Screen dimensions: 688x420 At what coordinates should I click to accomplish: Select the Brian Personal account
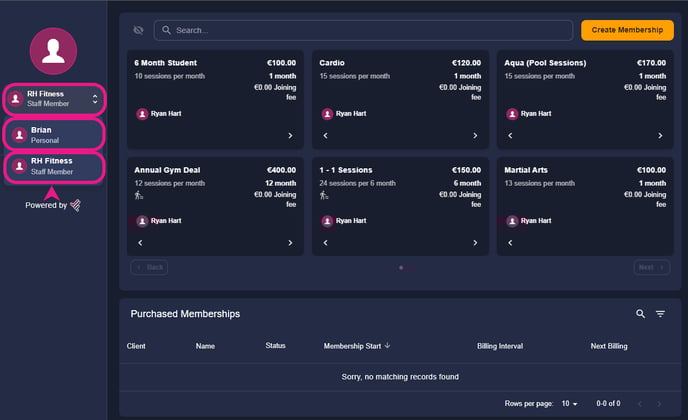point(54,135)
